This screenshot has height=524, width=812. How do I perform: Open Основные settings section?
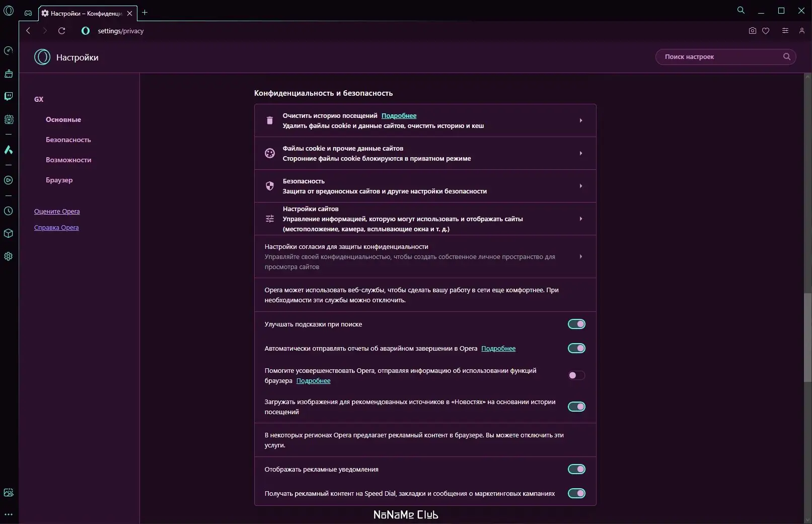pyautogui.click(x=63, y=119)
